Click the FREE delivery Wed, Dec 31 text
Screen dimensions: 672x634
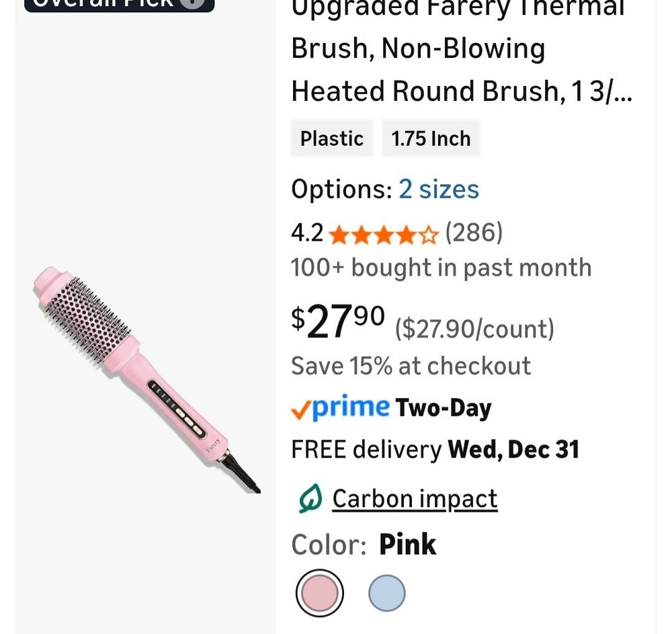(435, 448)
